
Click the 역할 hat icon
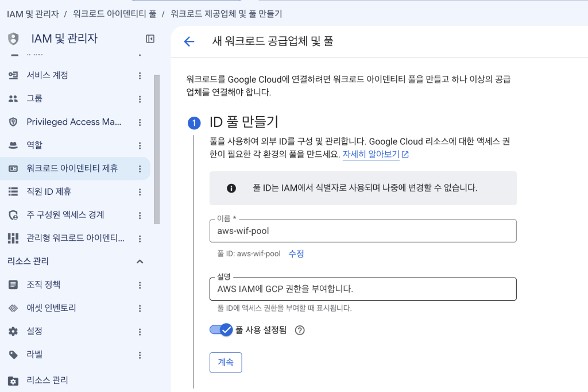[x=13, y=145]
